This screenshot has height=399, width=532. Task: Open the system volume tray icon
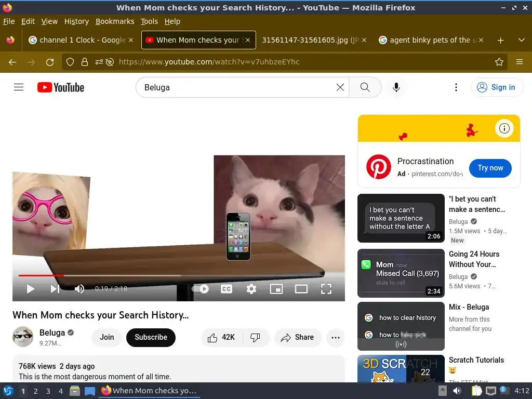457,391
